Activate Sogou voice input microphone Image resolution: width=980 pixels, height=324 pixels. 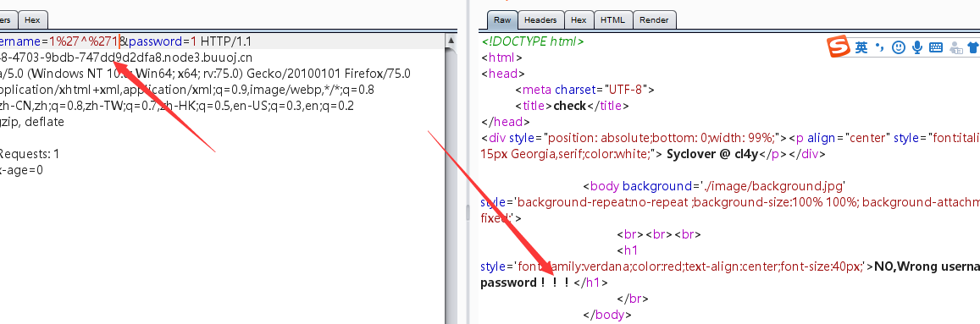917,47
